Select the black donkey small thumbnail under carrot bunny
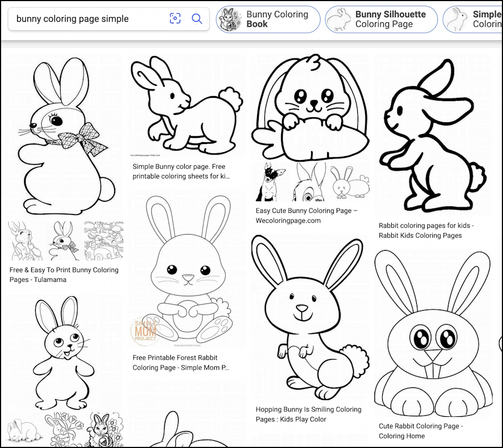503x448 pixels. point(271,182)
